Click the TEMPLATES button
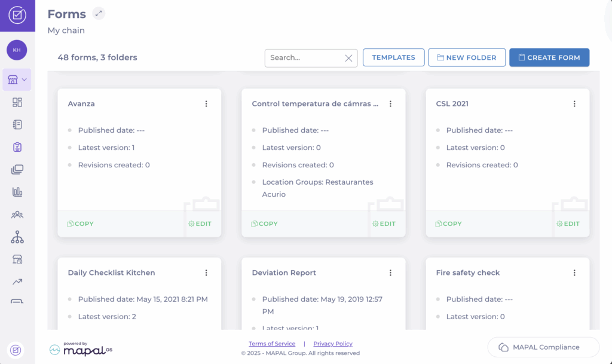The image size is (612, 364). click(393, 57)
